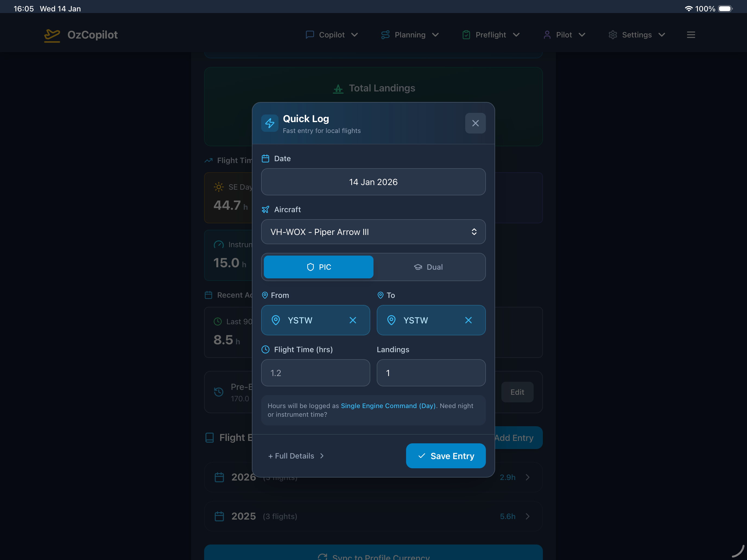Click the location pin in To field

coord(391,320)
